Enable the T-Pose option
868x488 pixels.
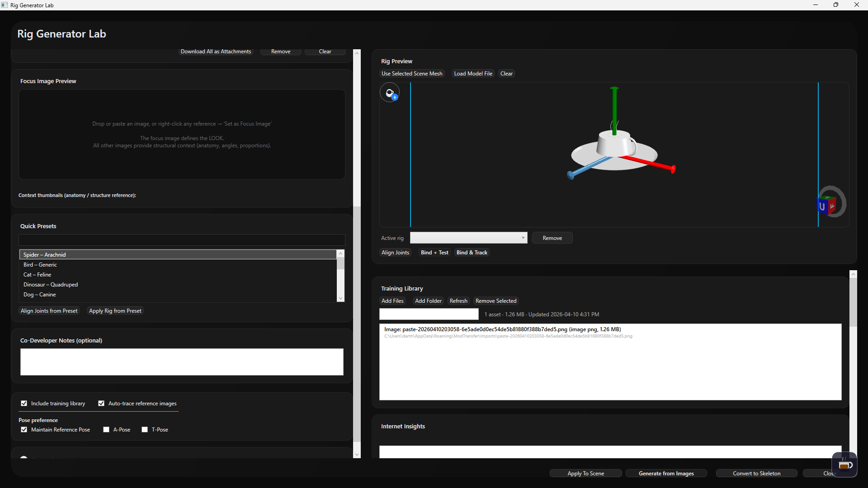[145, 429]
